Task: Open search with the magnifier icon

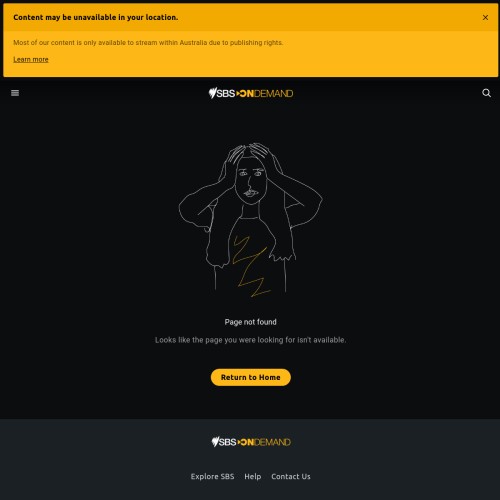Action: [x=486, y=93]
